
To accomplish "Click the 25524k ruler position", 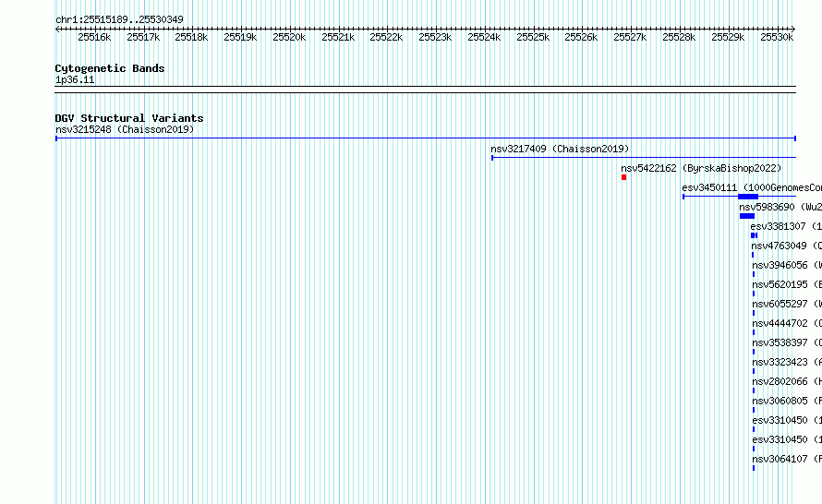I will 484,37.
